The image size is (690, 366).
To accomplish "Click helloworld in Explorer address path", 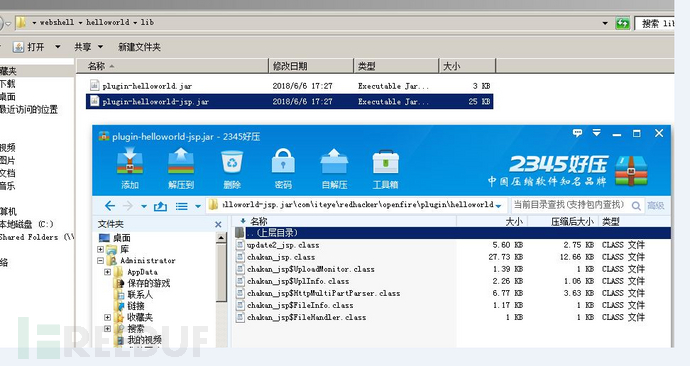I will coord(108,22).
